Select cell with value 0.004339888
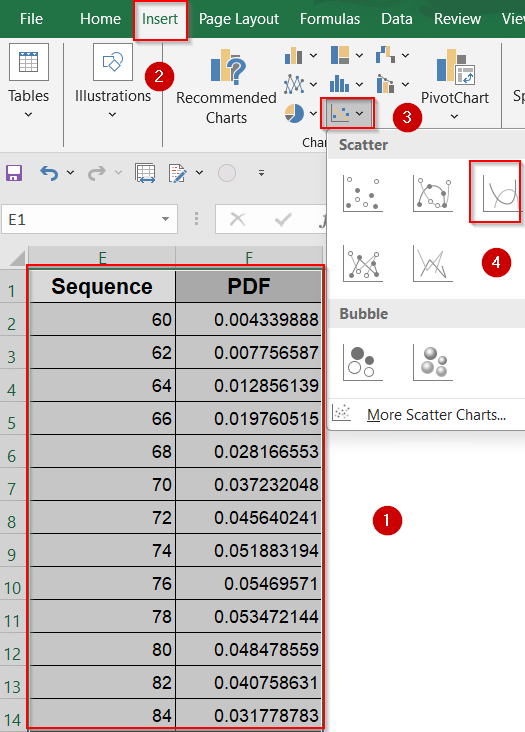The width and height of the screenshot is (525, 732). (249, 319)
